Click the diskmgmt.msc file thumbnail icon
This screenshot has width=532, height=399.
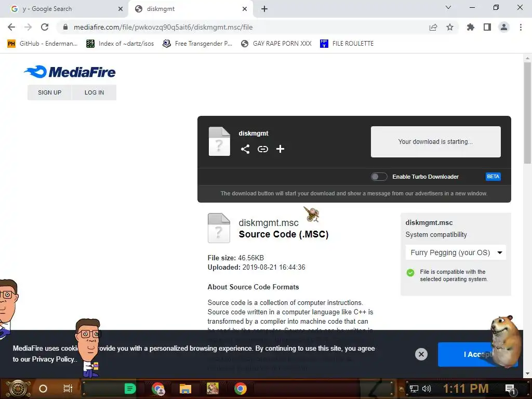(x=219, y=228)
